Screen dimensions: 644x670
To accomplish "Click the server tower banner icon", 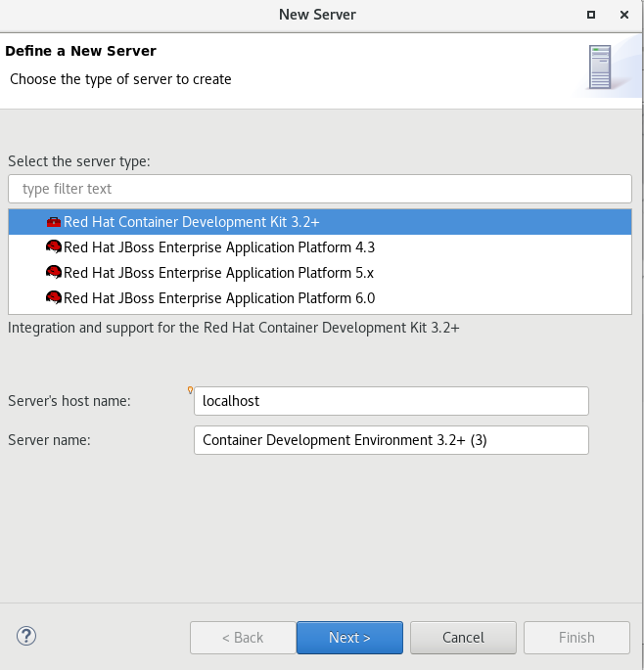I will click(600, 67).
